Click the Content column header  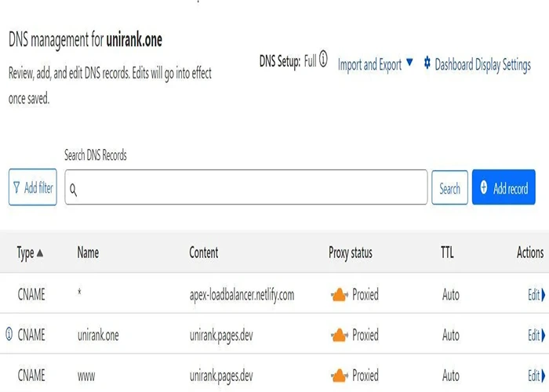click(x=204, y=252)
